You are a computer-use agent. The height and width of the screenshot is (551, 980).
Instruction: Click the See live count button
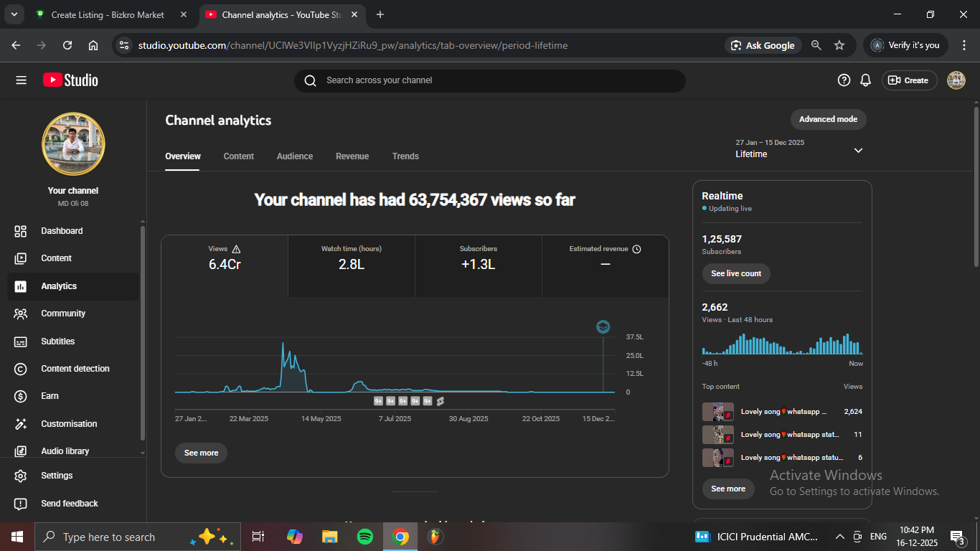pos(736,273)
